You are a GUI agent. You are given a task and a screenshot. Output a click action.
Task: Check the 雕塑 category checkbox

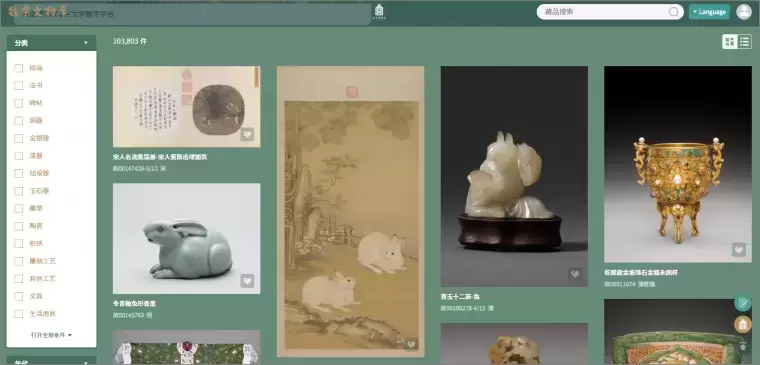pos(18,208)
